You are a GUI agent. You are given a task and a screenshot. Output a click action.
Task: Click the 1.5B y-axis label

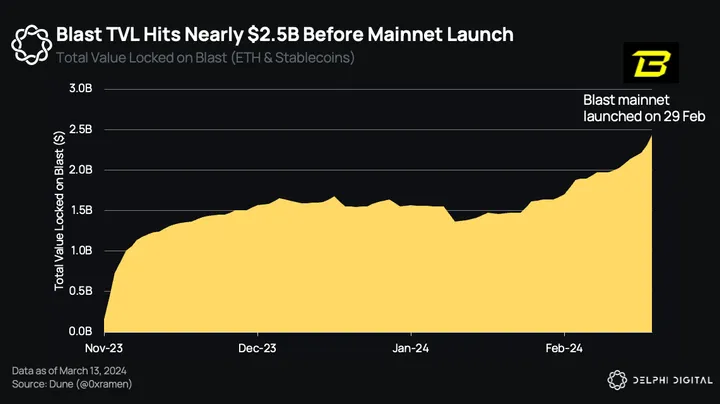(x=82, y=210)
